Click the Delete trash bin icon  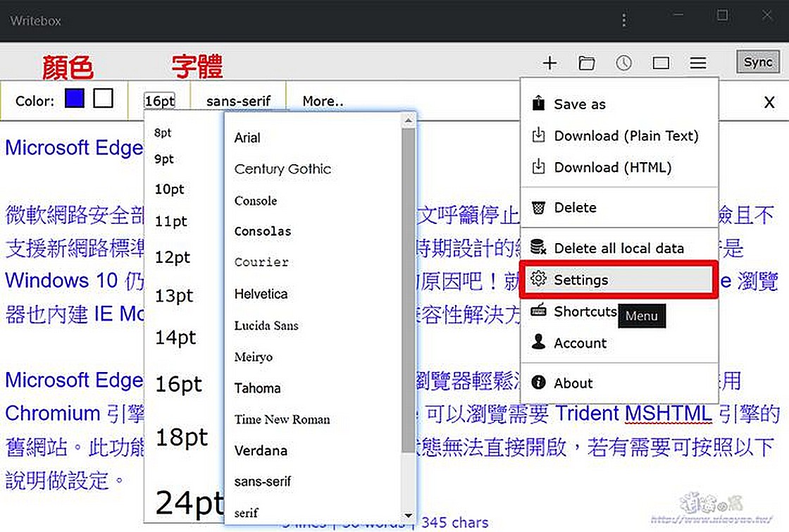538,207
